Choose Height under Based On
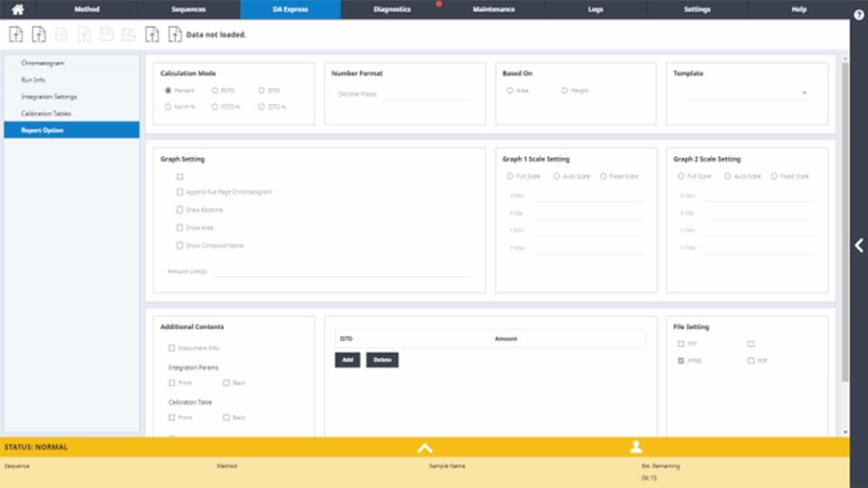 pyautogui.click(x=564, y=90)
